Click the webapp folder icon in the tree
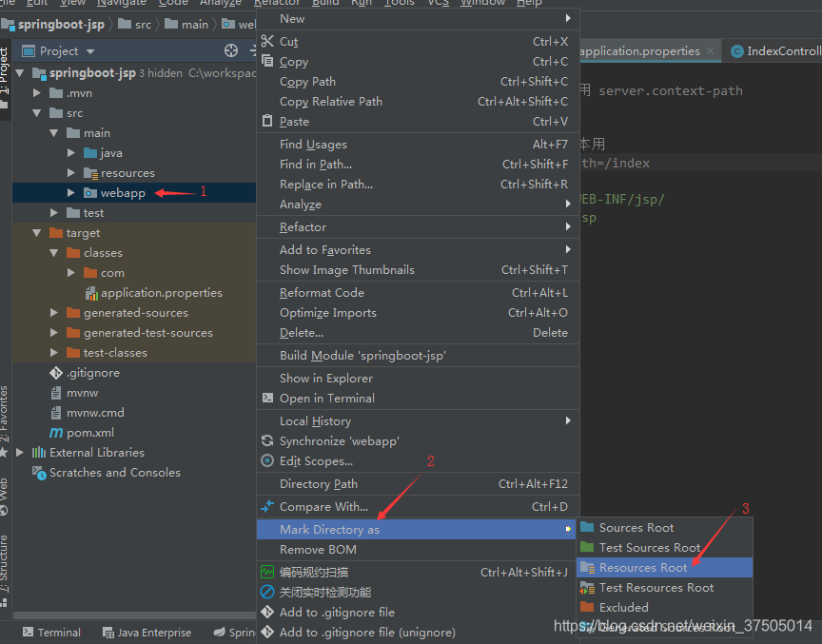The height and width of the screenshot is (644, 822). pos(90,193)
